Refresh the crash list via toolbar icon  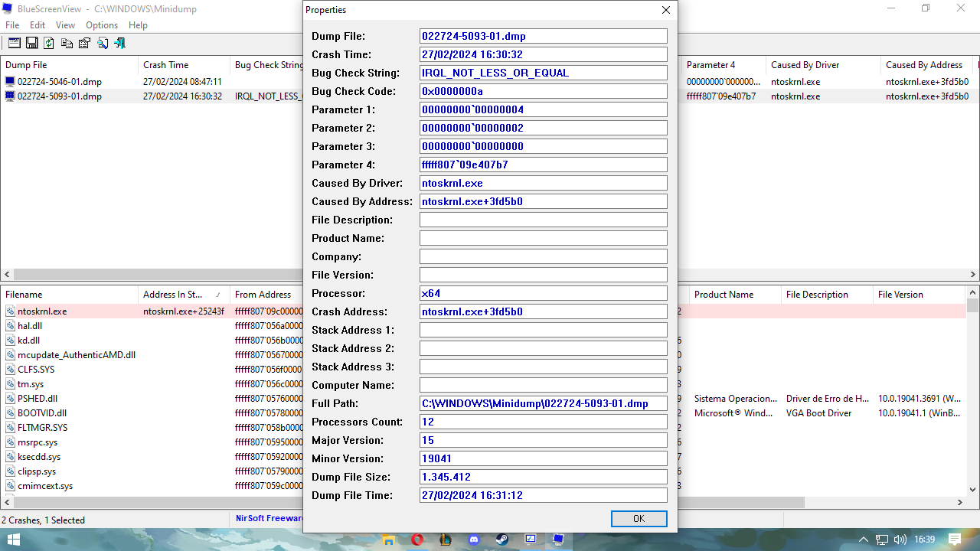[49, 43]
